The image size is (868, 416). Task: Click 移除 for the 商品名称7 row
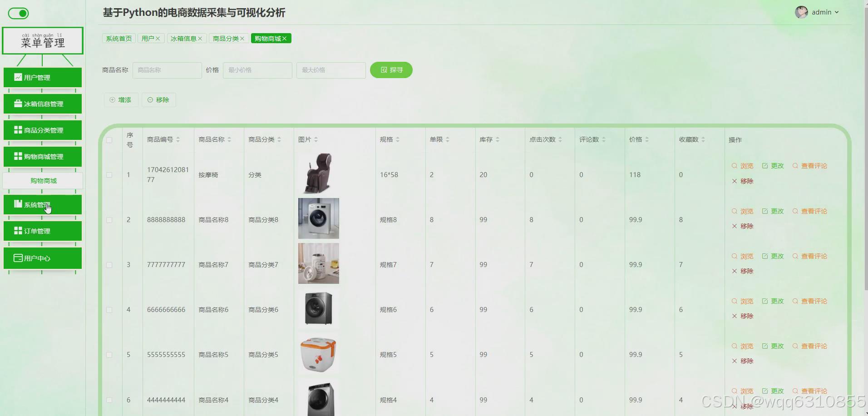(x=743, y=271)
